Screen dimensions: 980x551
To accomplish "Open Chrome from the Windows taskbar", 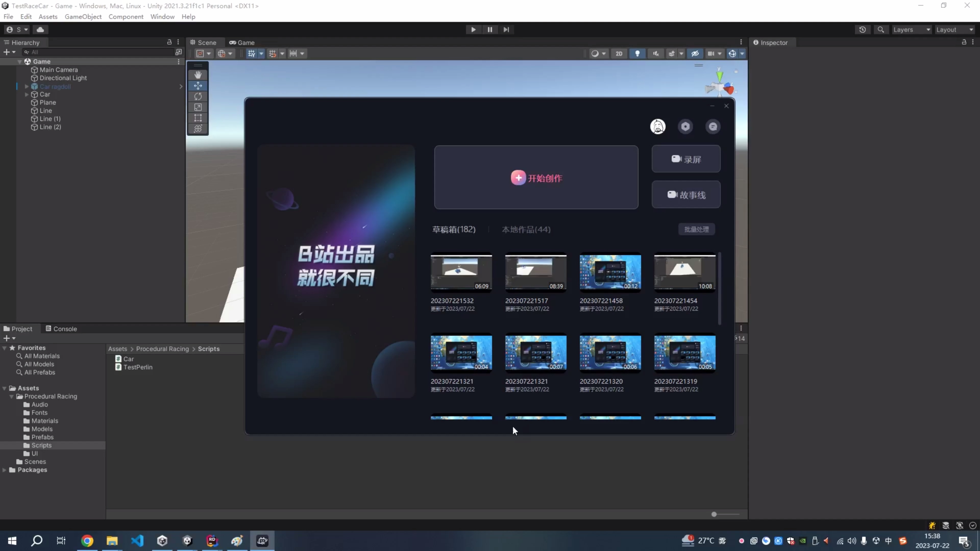I will click(87, 541).
